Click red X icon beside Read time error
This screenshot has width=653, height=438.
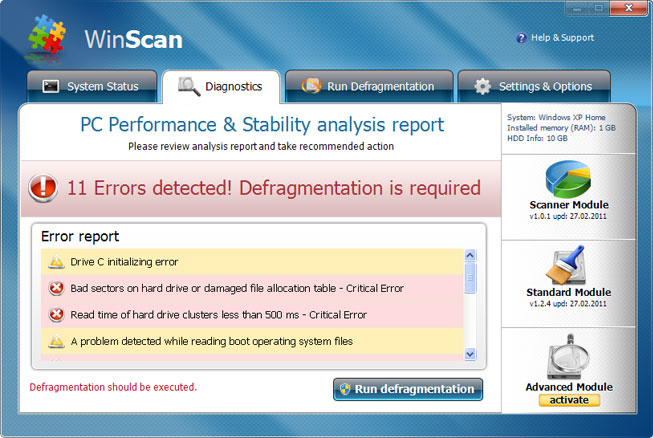tap(56, 315)
